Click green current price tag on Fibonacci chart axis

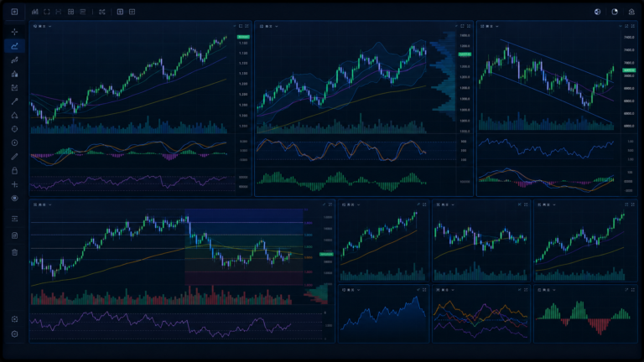pos(326,255)
